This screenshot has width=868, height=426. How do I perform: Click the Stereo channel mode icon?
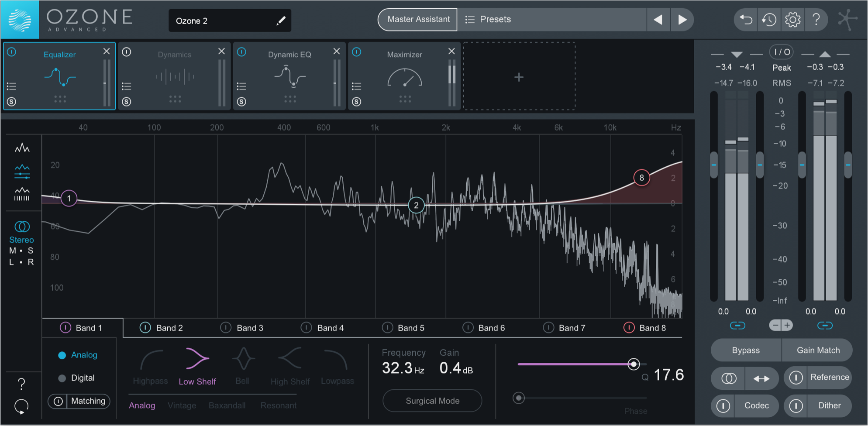tap(22, 227)
